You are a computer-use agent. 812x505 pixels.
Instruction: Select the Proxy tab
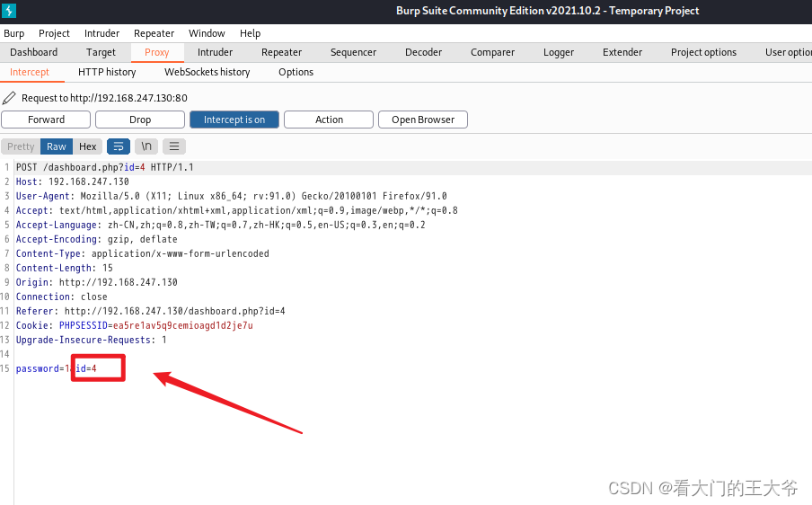tap(157, 52)
